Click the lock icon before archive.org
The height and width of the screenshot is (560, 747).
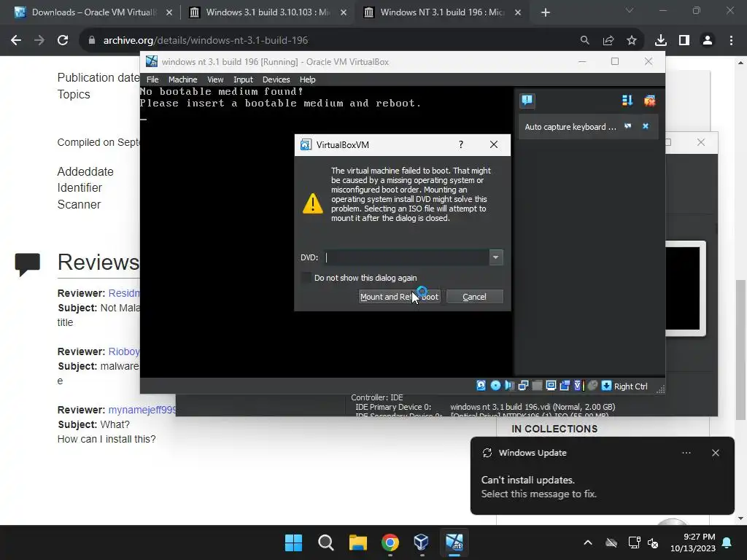(91, 41)
